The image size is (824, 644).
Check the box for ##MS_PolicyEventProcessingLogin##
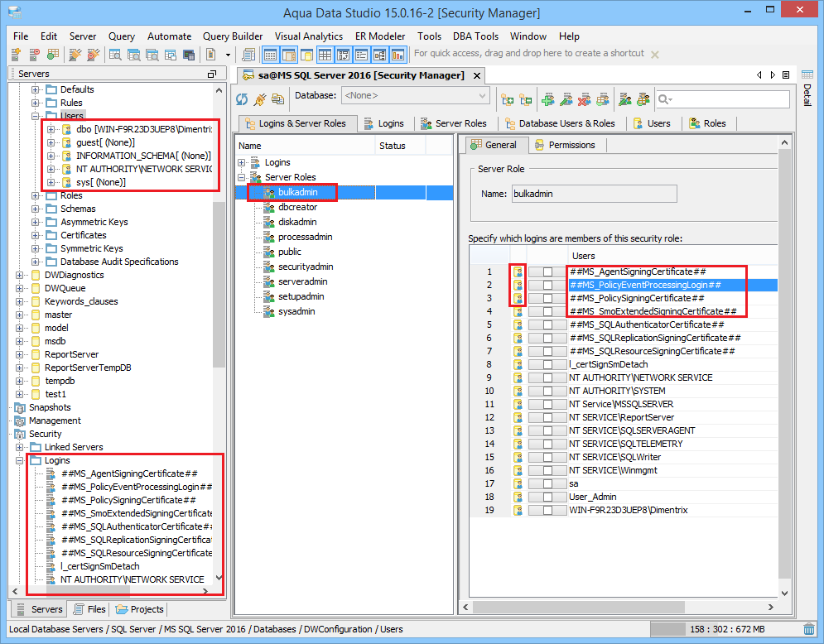pos(547,285)
